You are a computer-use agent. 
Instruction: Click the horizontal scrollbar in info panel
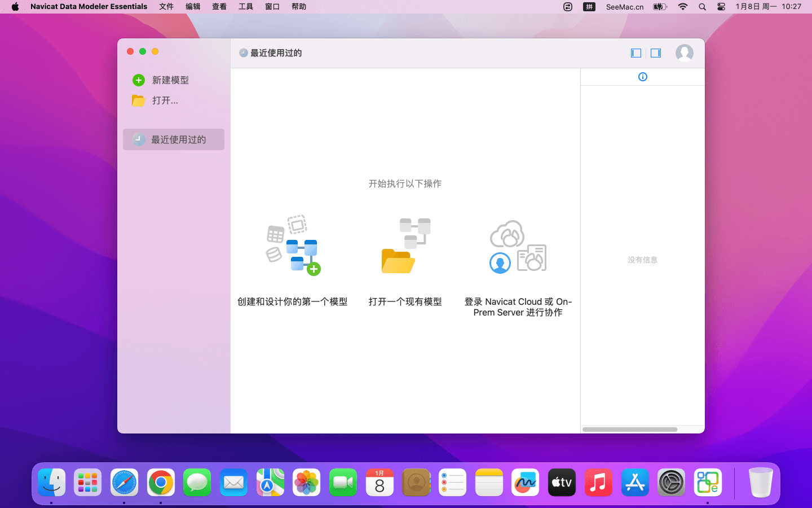(x=630, y=430)
